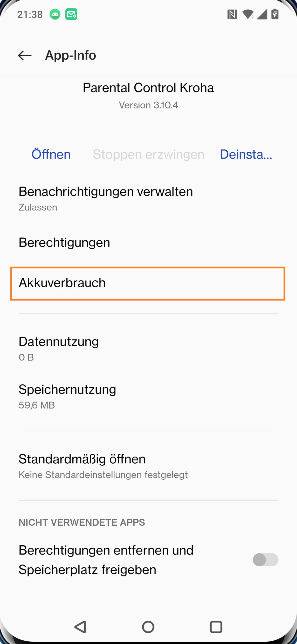This screenshot has height=644, width=297.
Task: Tap the Android debug icon in status bar
Action: click(55, 14)
